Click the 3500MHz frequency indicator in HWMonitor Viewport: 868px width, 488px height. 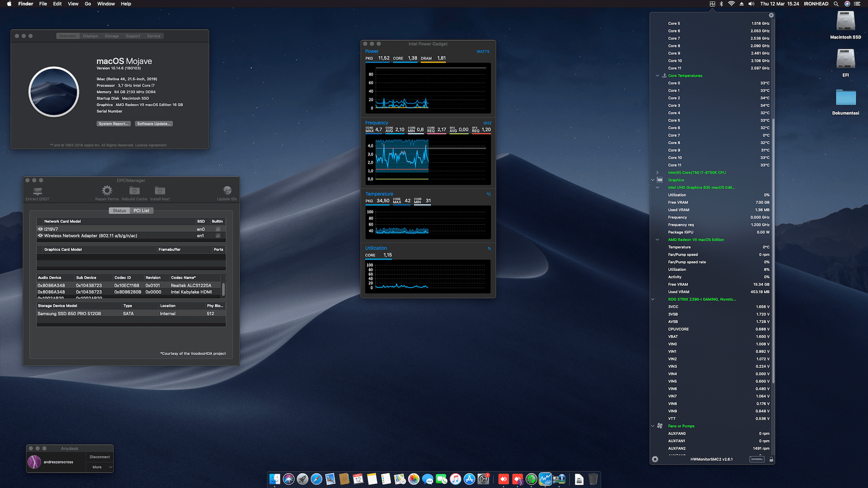click(757, 459)
